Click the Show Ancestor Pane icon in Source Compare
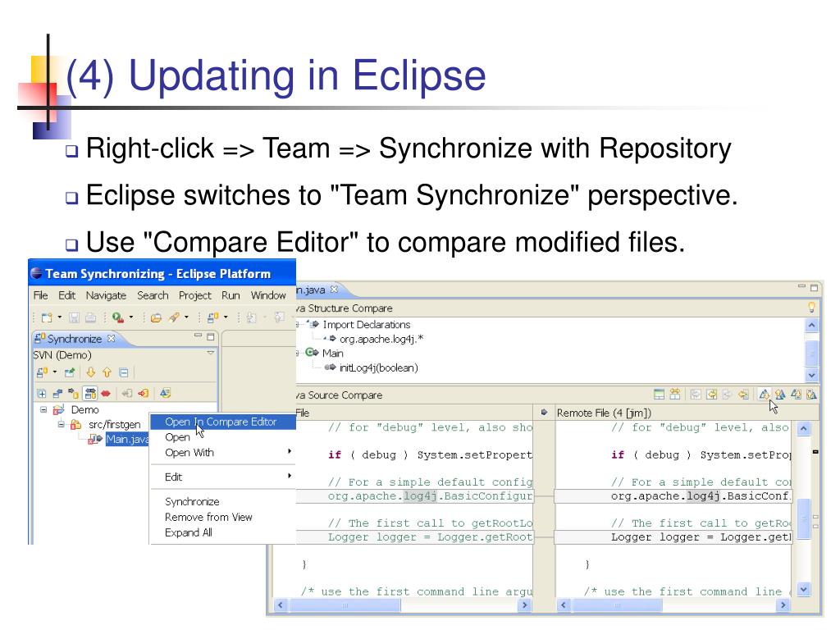The width and height of the screenshot is (840, 630). point(660,395)
